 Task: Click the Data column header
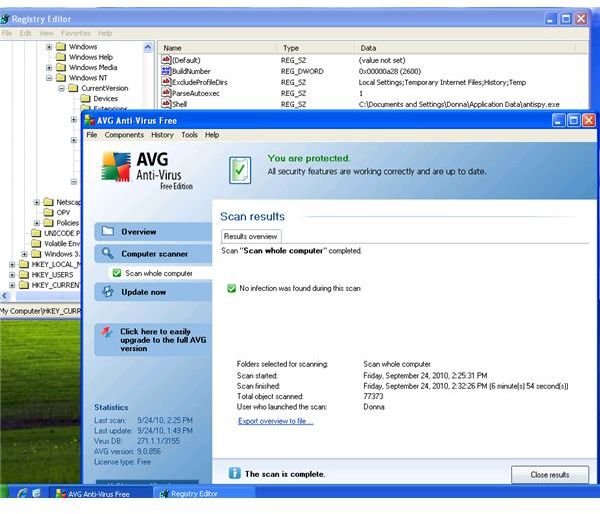tap(465, 48)
